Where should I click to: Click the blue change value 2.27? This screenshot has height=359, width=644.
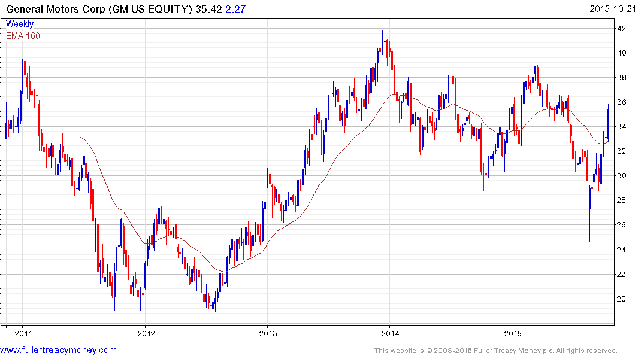[236, 9]
